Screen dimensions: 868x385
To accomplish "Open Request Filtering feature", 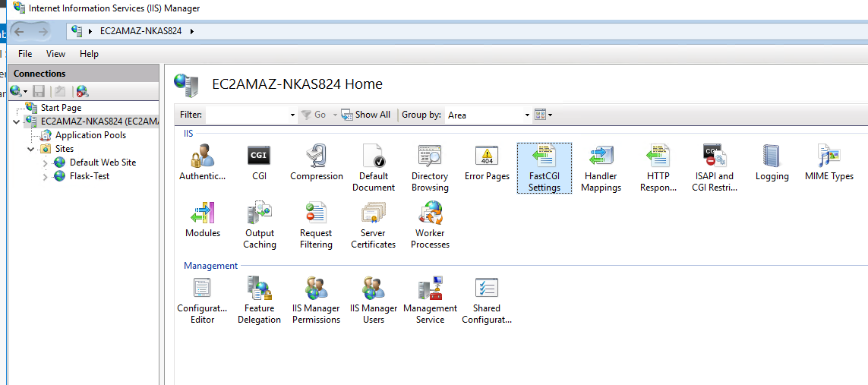I will pyautogui.click(x=316, y=225).
